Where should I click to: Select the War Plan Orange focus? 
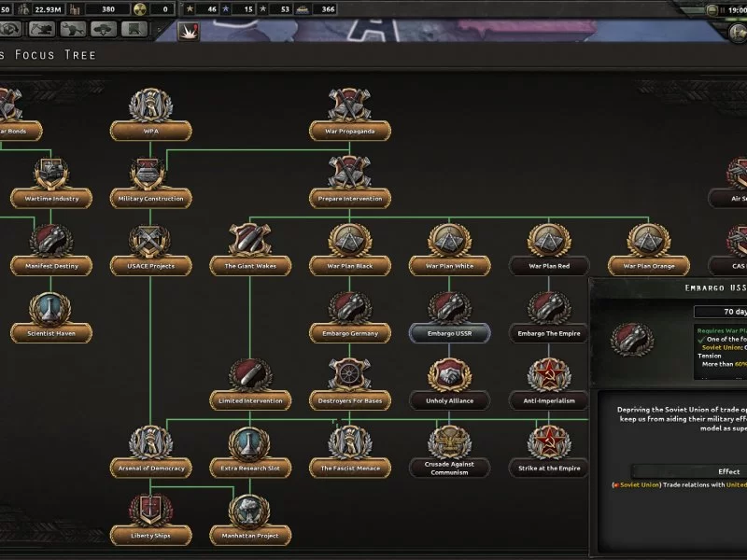[649, 241]
